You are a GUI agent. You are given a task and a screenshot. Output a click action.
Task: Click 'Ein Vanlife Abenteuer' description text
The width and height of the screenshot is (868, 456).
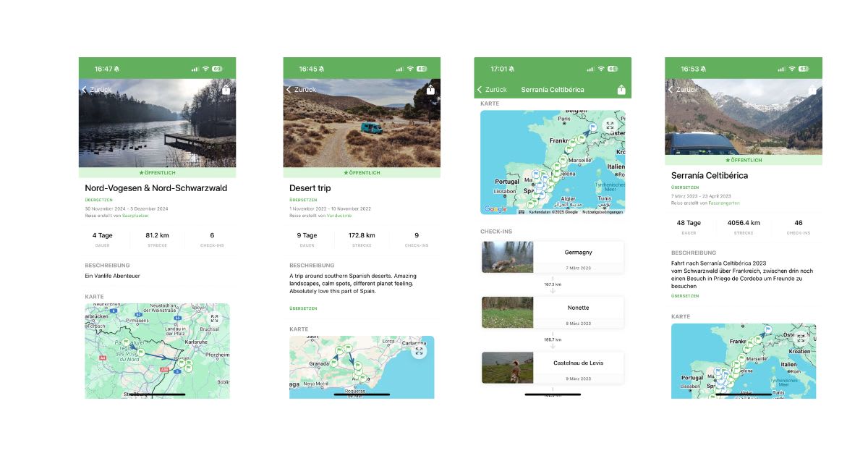click(112, 276)
